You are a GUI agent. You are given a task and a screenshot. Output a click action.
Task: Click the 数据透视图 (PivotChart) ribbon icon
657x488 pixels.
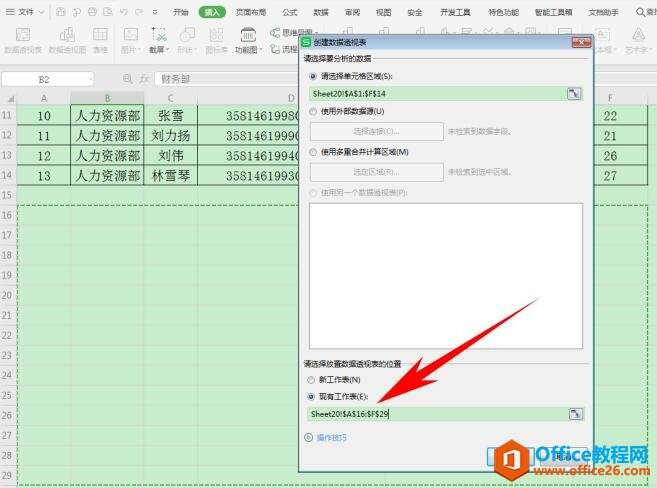67,42
